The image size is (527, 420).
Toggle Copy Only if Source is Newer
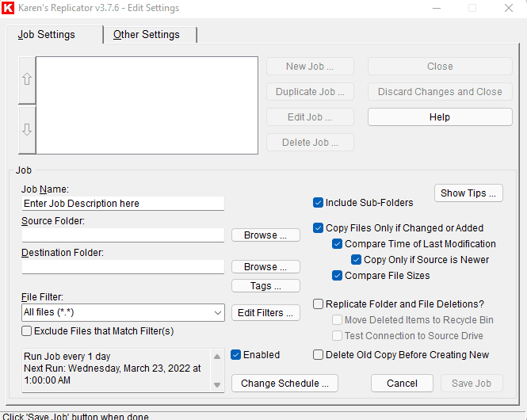click(356, 260)
